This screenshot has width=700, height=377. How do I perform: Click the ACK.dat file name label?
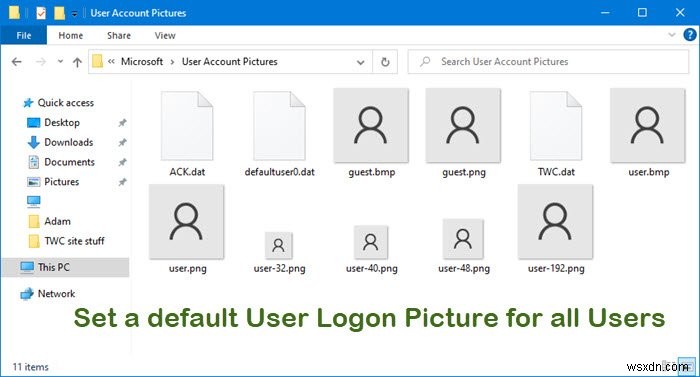click(187, 172)
